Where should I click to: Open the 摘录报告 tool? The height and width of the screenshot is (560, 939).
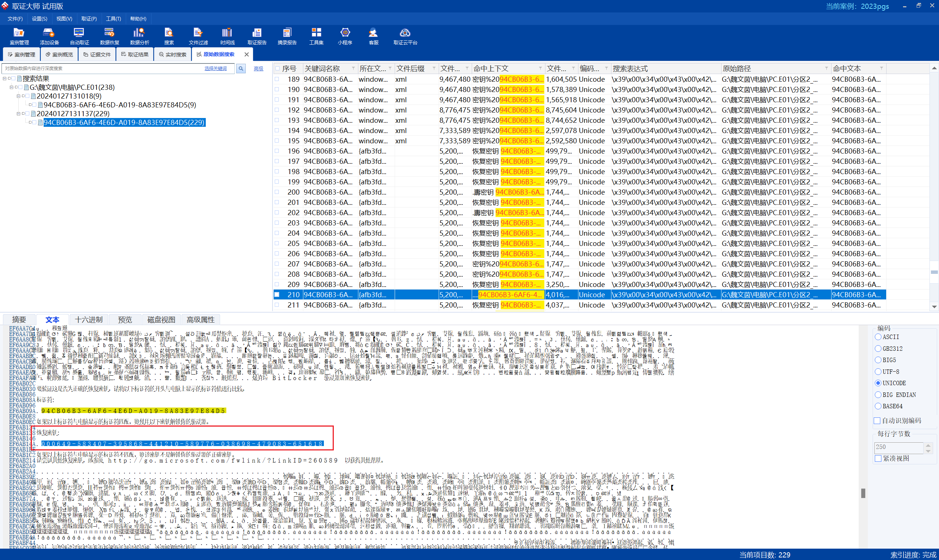click(x=287, y=36)
